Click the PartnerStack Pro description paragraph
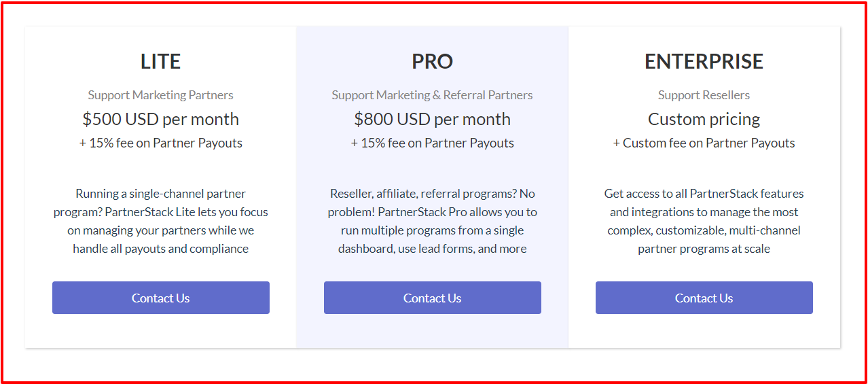This screenshot has height=384, width=868. pyautogui.click(x=433, y=221)
